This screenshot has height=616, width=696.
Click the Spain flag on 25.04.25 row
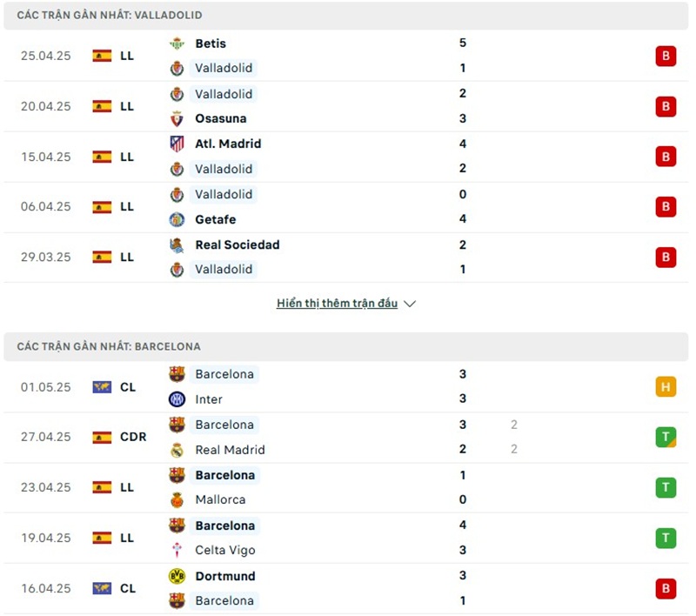(x=102, y=56)
